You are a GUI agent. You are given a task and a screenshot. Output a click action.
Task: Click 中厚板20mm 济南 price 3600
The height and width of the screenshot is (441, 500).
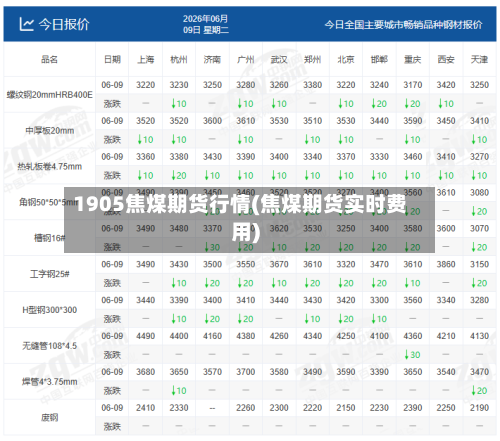pyautogui.click(x=212, y=121)
